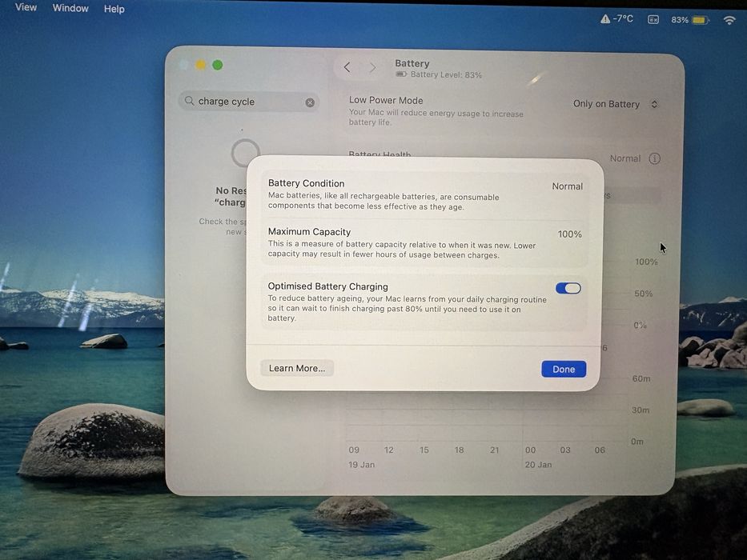
Task: Click Battery Health info icon
Action: (x=655, y=158)
